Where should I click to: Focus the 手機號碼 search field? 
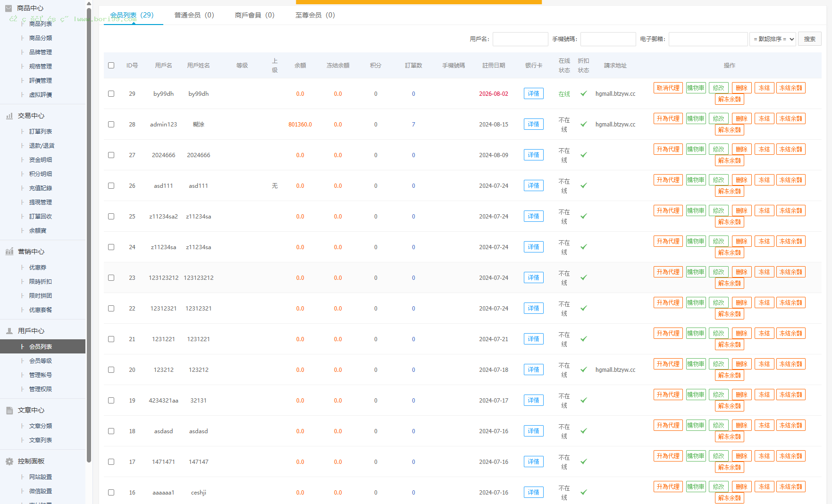608,39
